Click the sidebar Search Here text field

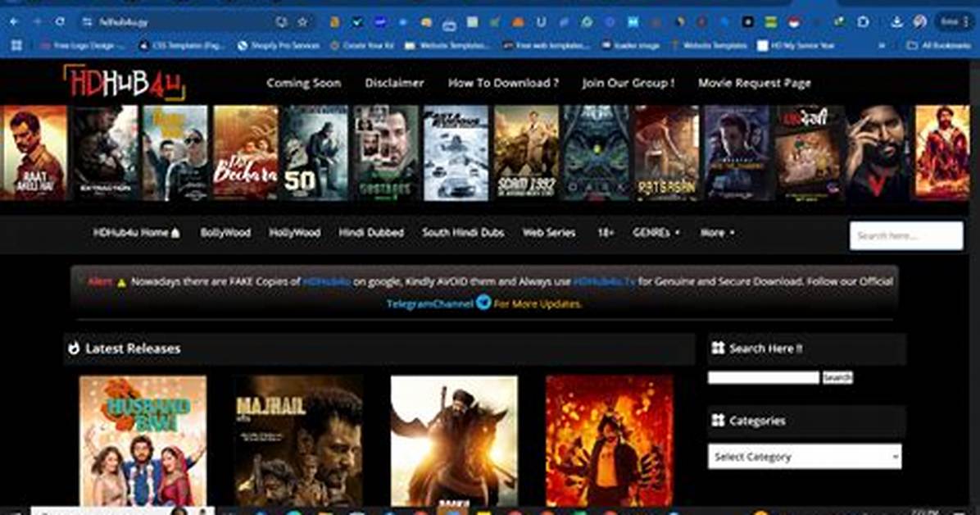pyautogui.click(x=763, y=377)
